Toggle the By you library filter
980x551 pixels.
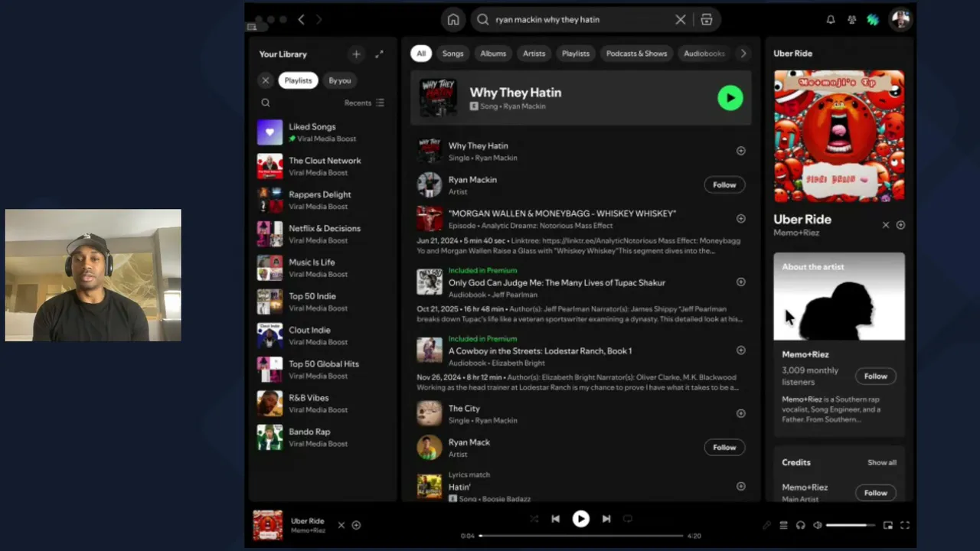coord(339,80)
